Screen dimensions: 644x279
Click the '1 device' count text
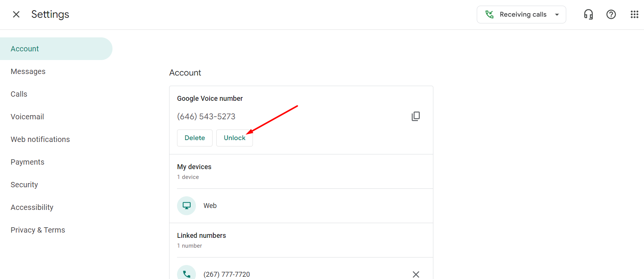(x=188, y=177)
